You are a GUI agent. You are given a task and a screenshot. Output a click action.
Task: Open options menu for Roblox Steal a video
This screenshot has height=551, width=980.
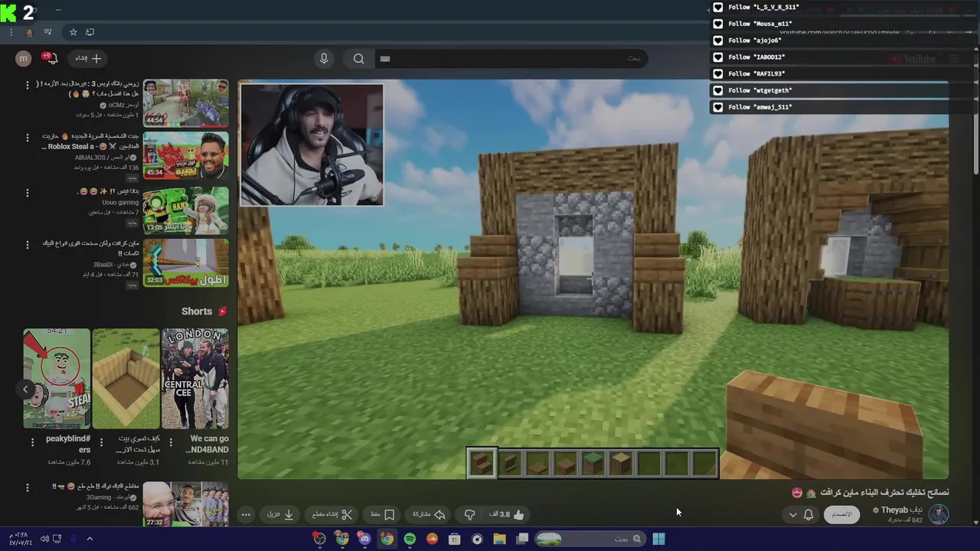coord(28,138)
